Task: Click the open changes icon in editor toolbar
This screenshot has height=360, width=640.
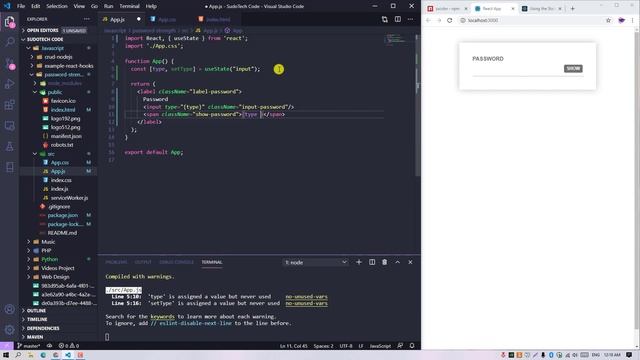Action: pyautogui.click(x=384, y=19)
